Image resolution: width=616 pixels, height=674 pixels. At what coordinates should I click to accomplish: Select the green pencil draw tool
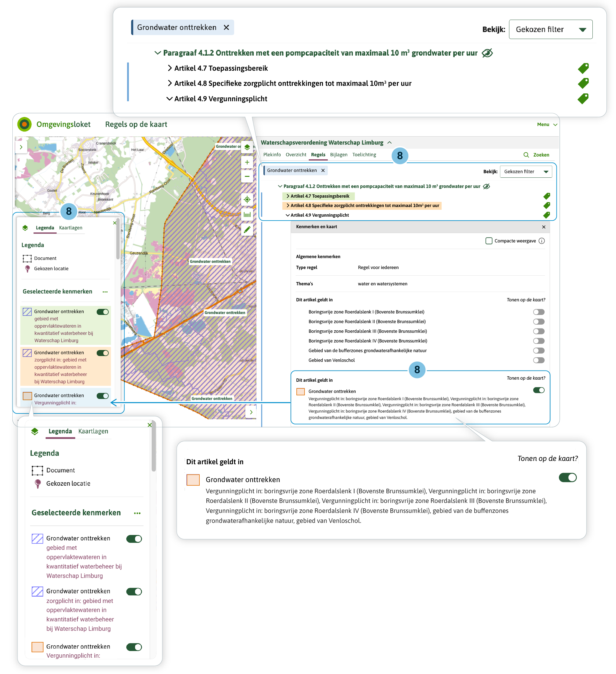[247, 229]
